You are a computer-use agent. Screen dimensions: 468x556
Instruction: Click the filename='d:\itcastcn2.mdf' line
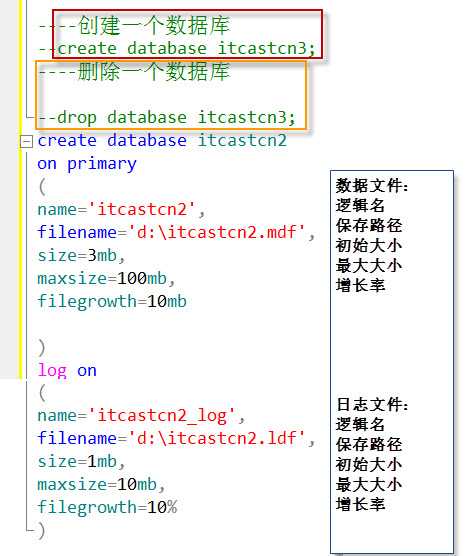tap(176, 232)
